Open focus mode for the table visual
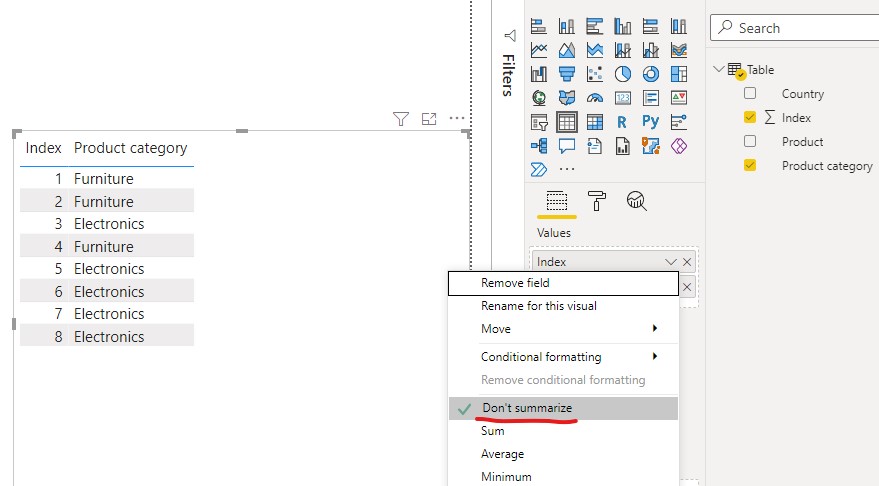Screen dimensions: 879x486 tap(429, 119)
